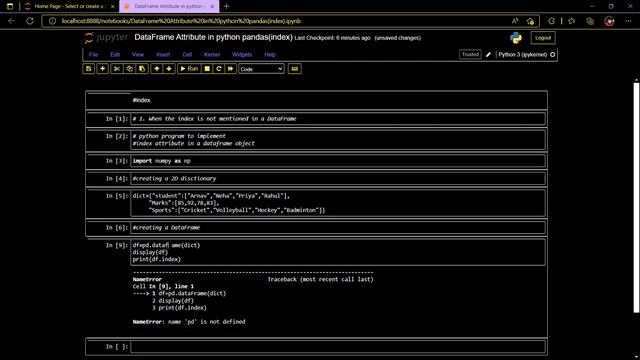Open a new browser tab

click(227, 7)
